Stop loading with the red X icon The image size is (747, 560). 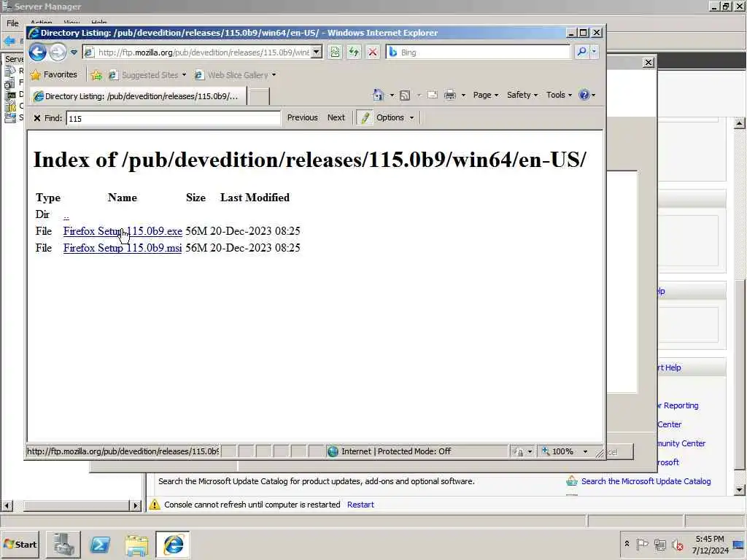(373, 52)
